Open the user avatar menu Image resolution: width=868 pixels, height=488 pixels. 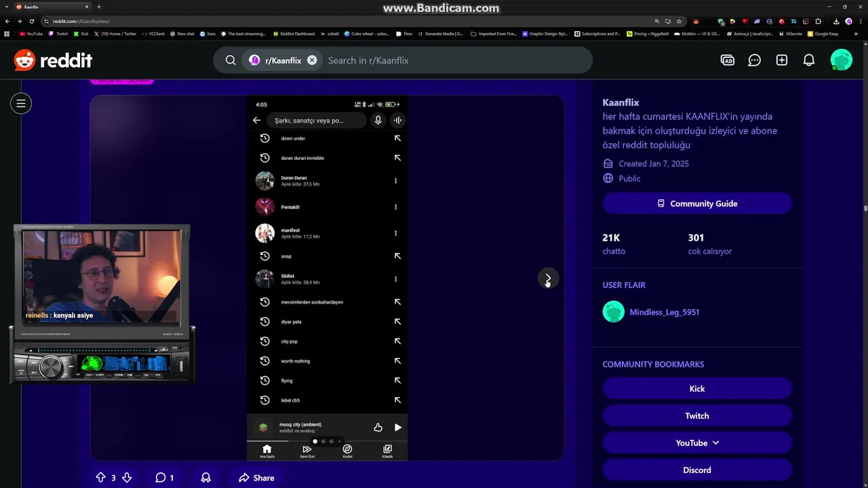(x=842, y=60)
